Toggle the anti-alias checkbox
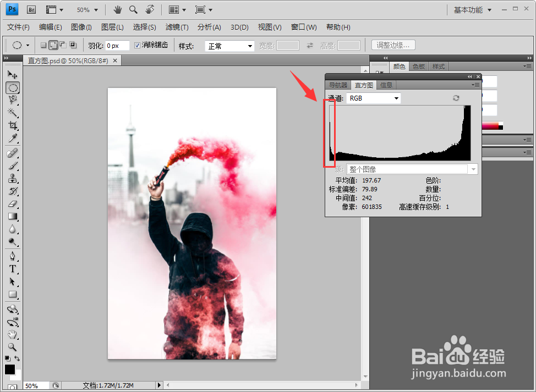The width and height of the screenshot is (536, 392). click(x=137, y=46)
